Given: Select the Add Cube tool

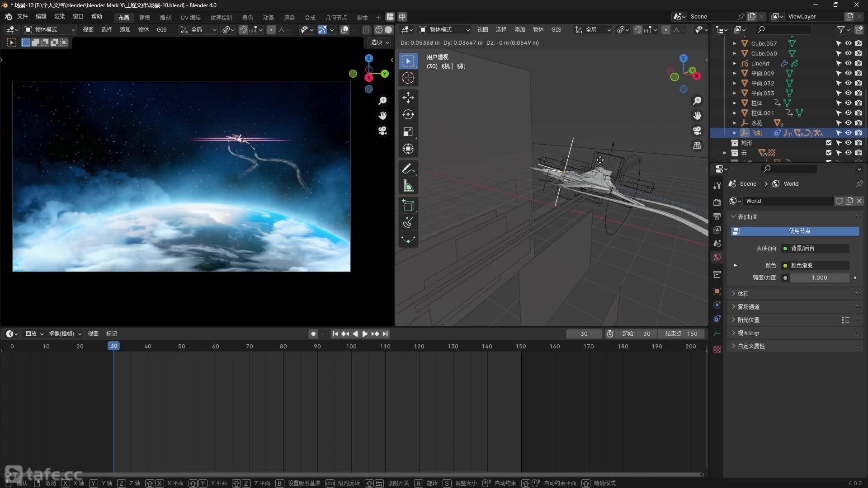Looking at the screenshot, I should coord(408,206).
